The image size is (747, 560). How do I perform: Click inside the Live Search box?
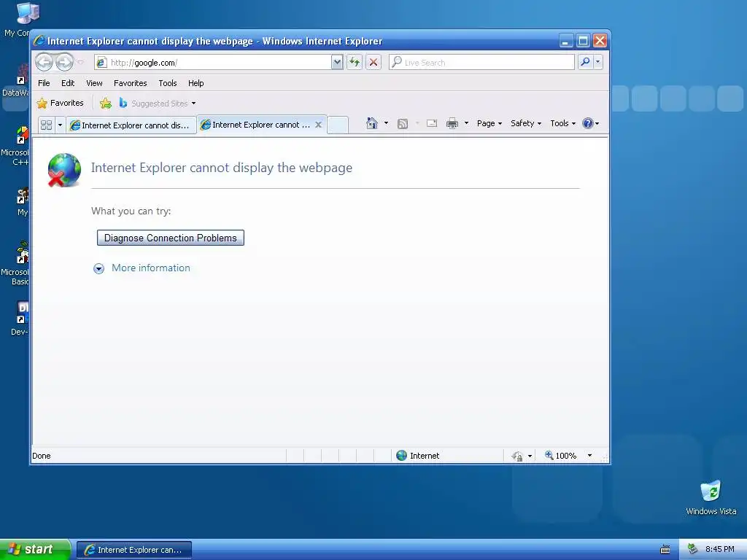(x=481, y=63)
